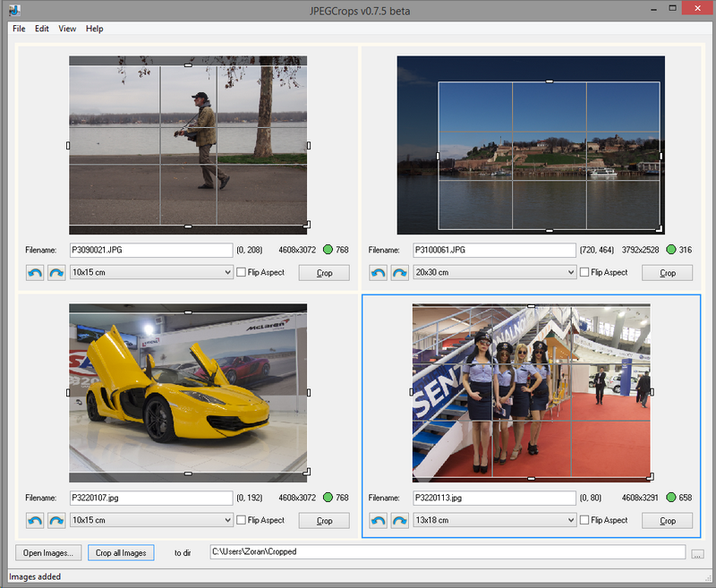Click green quality indicator for P3100061.JPG
716x588 pixels.
[670, 250]
